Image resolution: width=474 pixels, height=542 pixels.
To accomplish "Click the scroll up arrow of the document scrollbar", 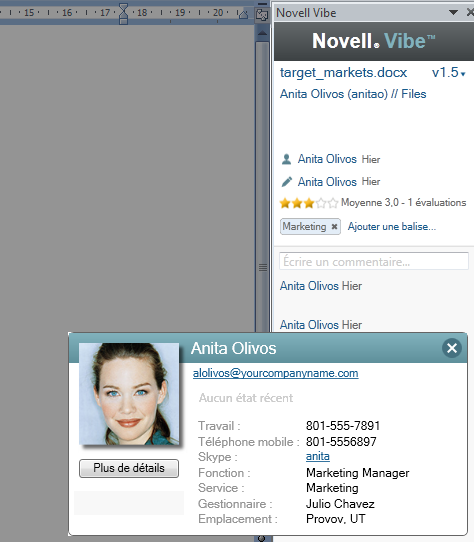I will (262, 34).
